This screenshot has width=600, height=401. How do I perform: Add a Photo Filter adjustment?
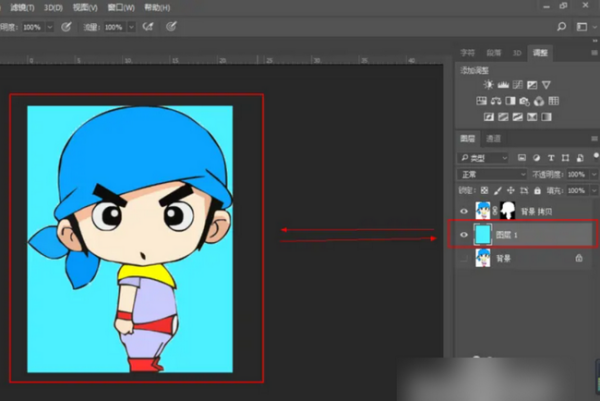pos(525,101)
